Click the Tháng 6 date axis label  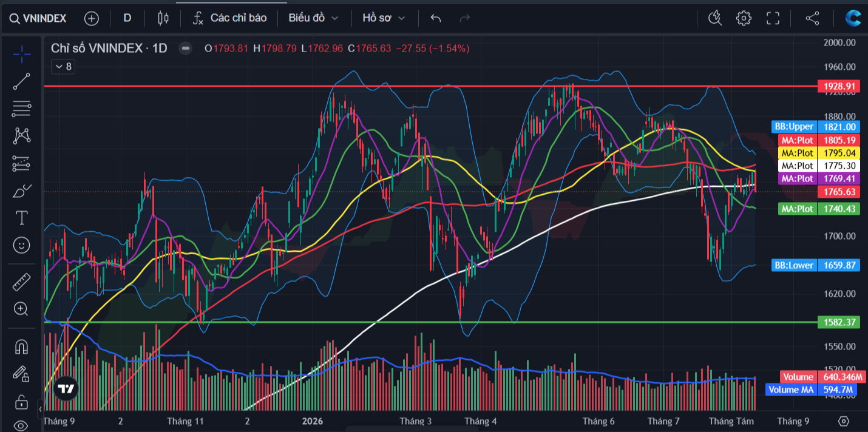pos(598,421)
